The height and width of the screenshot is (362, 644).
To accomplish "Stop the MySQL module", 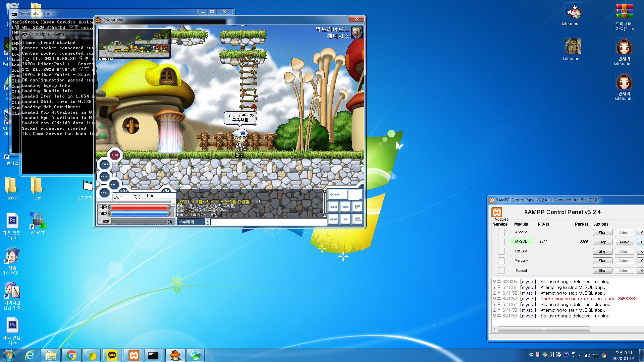I will pos(602,242).
